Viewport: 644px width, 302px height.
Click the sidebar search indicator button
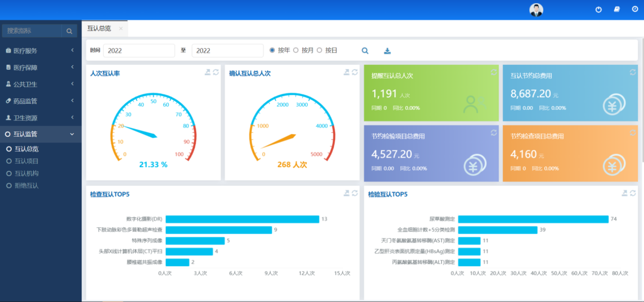[x=69, y=31]
